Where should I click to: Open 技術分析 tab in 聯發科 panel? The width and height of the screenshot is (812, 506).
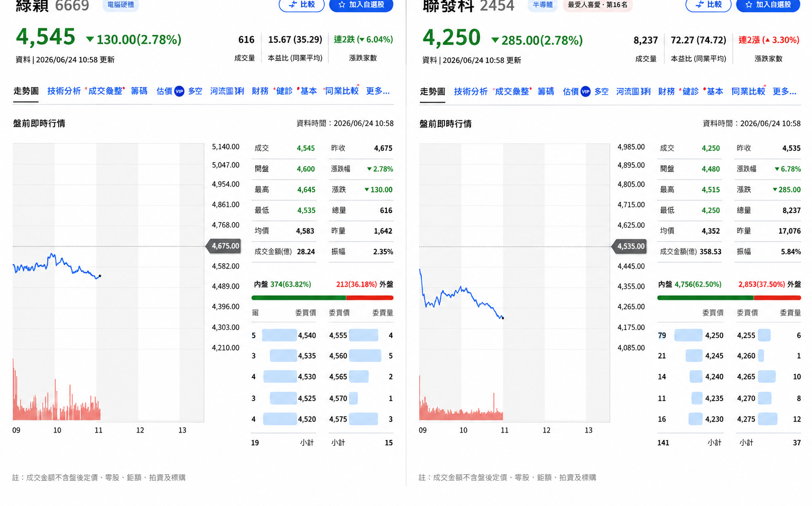(470, 91)
